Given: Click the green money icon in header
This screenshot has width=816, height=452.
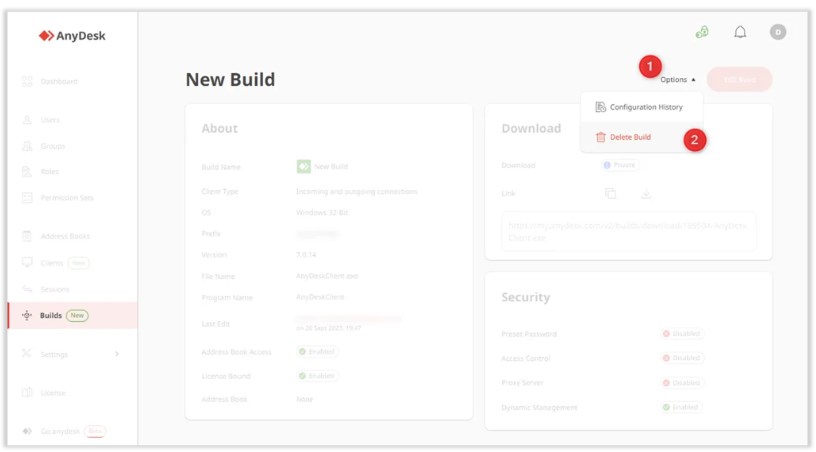Looking at the screenshot, I should pyautogui.click(x=702, y=32).
